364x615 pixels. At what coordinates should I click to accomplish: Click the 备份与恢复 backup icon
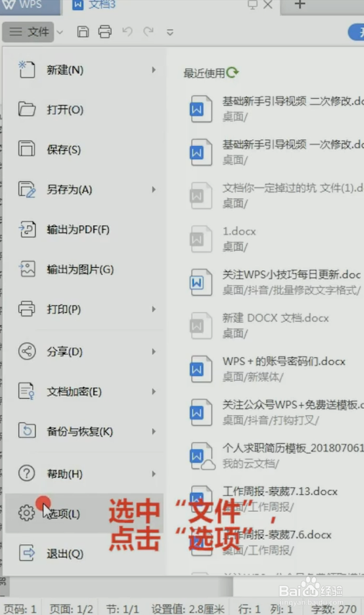(27, 431)
